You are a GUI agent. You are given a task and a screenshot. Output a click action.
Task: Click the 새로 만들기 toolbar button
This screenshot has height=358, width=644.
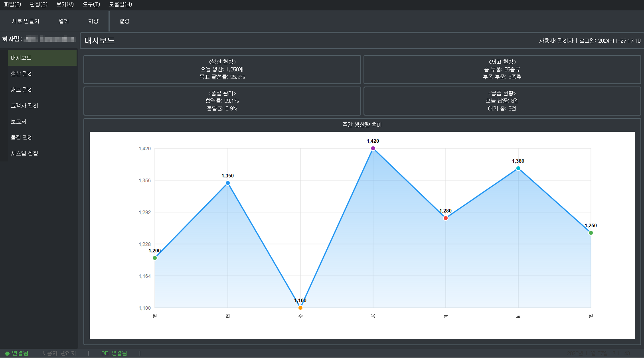coord(26,21)
